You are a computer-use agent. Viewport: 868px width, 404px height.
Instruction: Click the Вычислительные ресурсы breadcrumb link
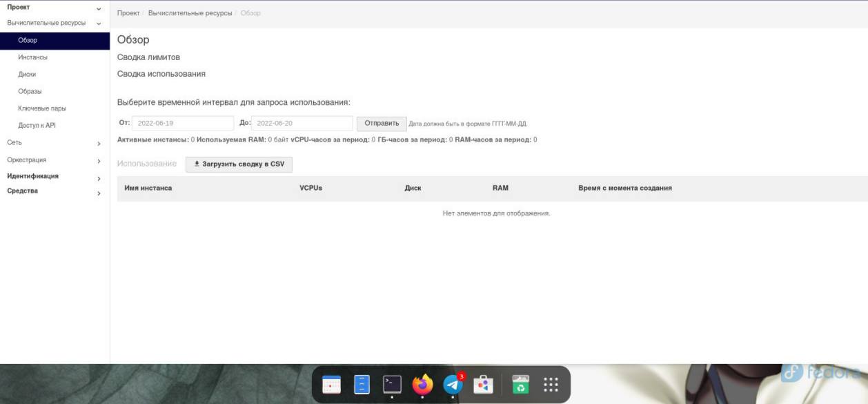point(190,13)
